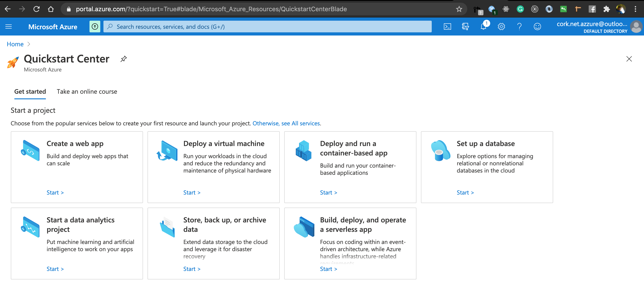Open Chrome three-dot menu
The image size is (644, 288).
(x=635, y=9)
